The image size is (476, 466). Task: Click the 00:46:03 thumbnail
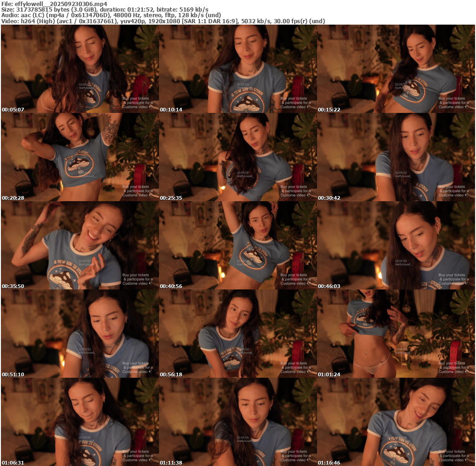396,245
